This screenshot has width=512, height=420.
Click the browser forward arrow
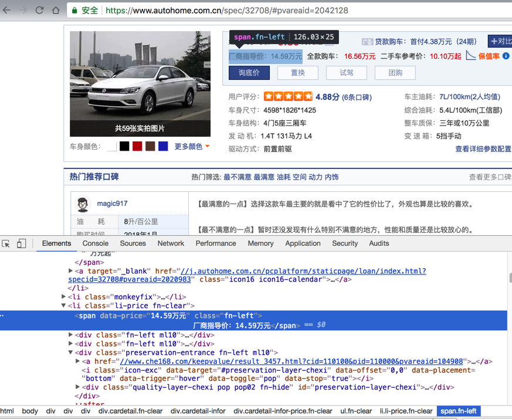[x=23, y=10]
